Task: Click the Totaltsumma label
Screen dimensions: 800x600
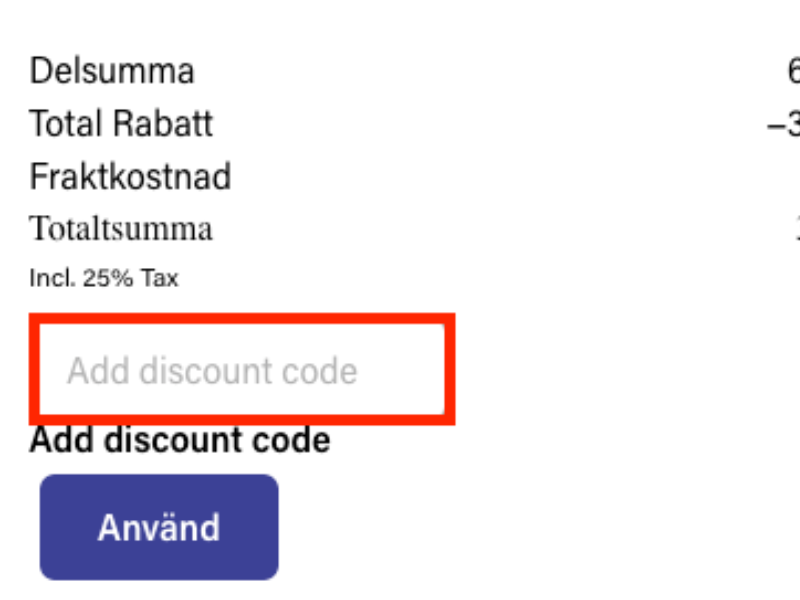Action: coord(121,229)
